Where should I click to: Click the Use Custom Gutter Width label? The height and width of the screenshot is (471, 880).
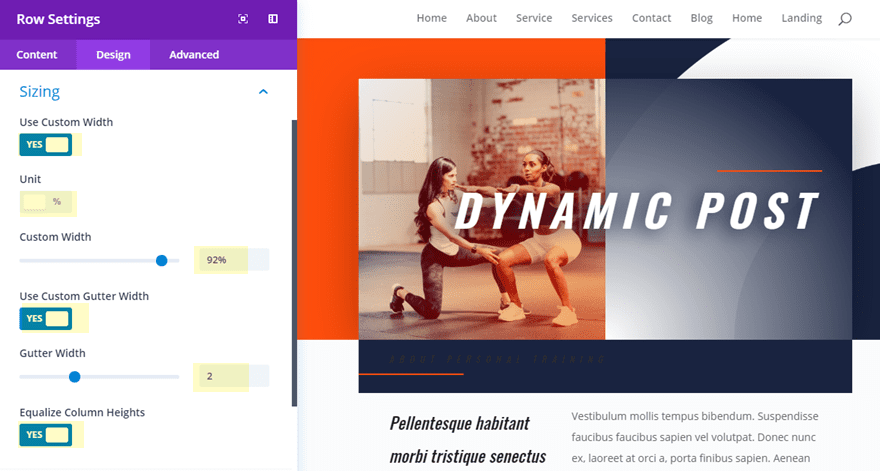click(84, 296)
